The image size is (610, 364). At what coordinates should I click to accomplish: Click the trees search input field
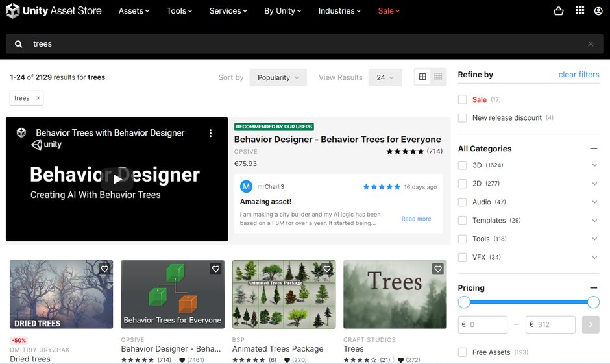coord(304,44)
